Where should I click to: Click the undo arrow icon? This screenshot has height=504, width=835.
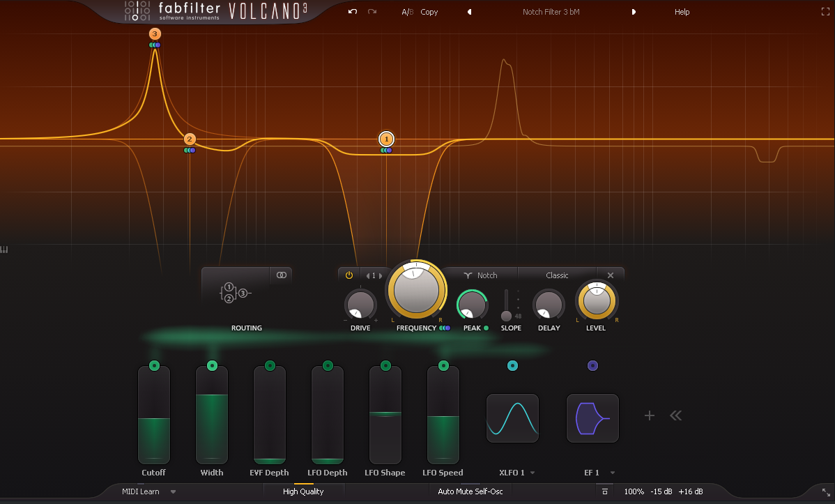(x=353, y=12)
